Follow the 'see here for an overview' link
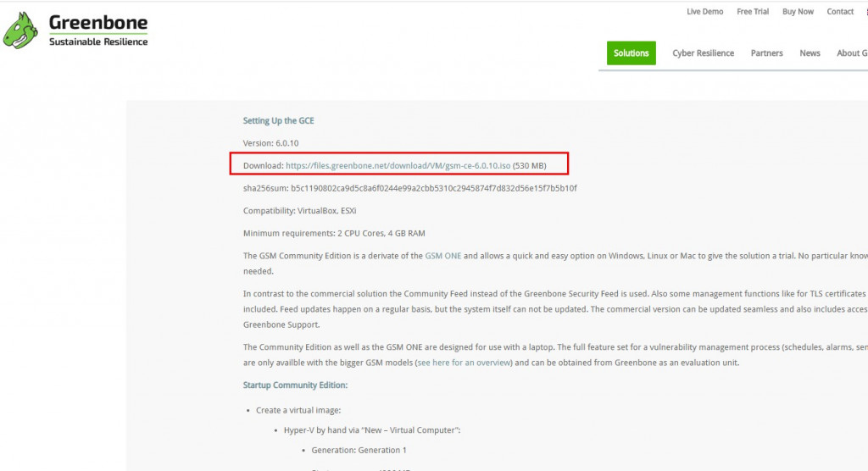Viewport: 868px width, 471px height. (x=464, y=363)
